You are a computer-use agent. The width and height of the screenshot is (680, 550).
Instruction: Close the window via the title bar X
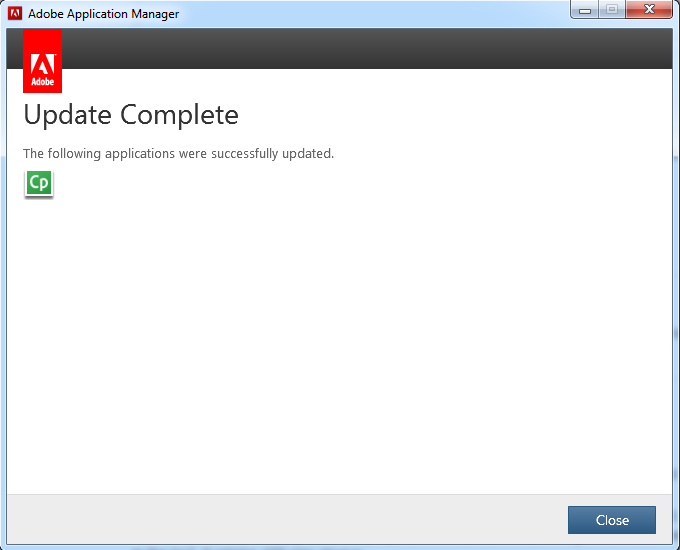(x=649, y=10)
